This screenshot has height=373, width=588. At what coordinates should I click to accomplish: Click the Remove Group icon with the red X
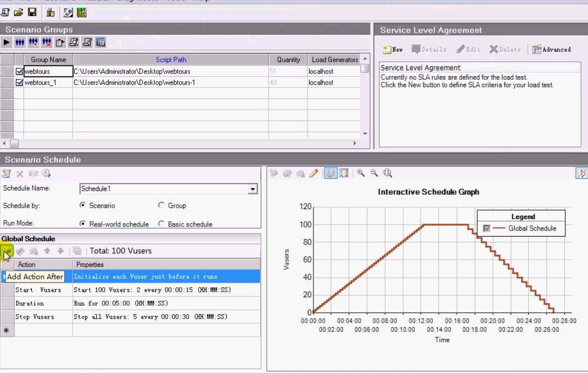pos(46,42)
